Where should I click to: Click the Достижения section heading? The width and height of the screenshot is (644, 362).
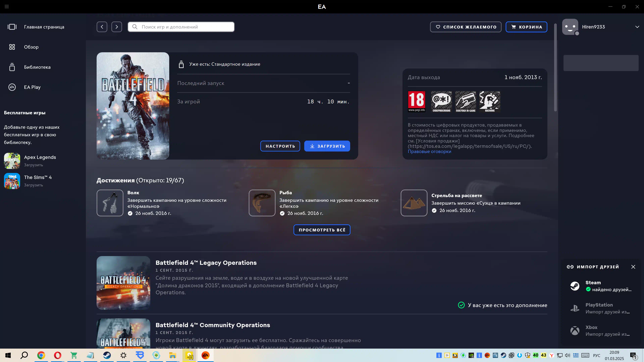click(140, 180)
